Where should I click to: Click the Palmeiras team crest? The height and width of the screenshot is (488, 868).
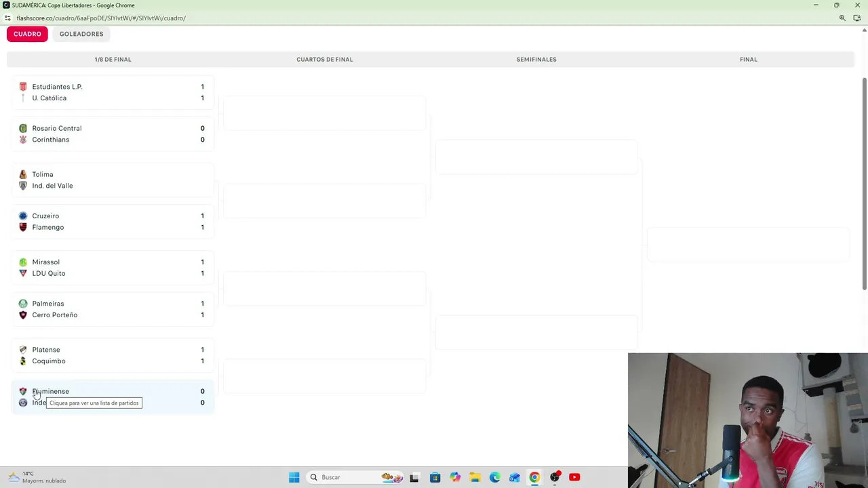tap(23, 304)
